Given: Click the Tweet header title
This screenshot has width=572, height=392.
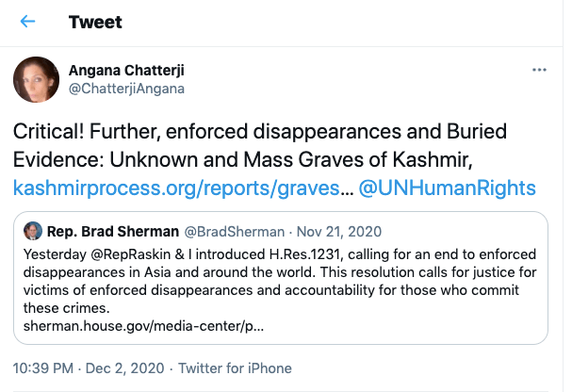Looking at the screenshot, I should (94, 22).
